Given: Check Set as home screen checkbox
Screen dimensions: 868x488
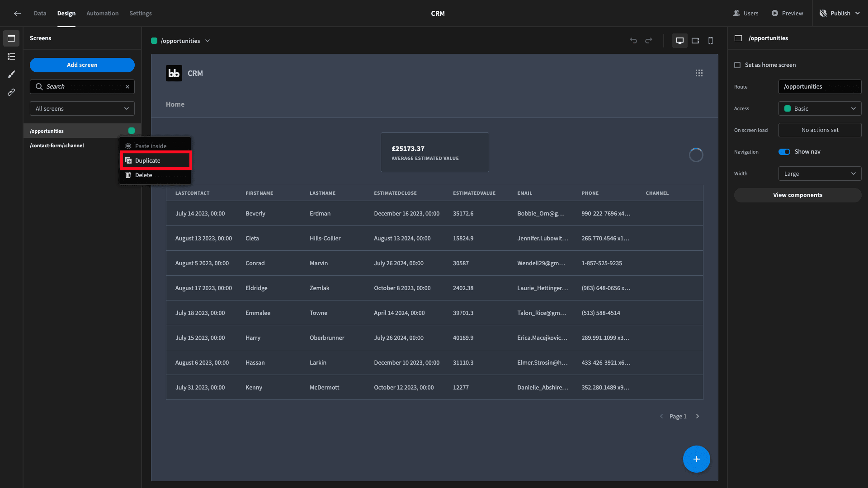Looking at the screenshot, I should 737,65.
